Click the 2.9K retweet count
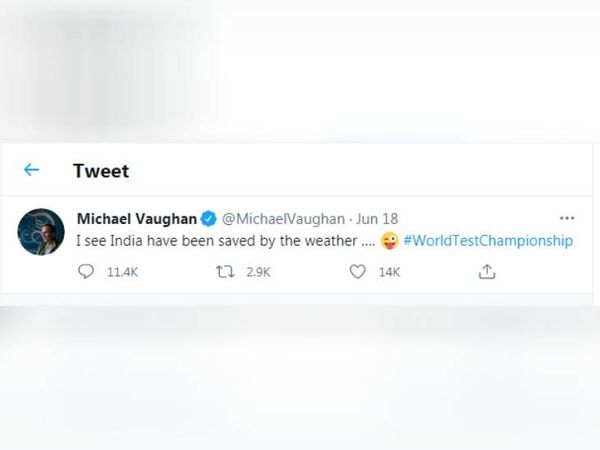Viewport: 600px width, 450px height. coord(258,272)
